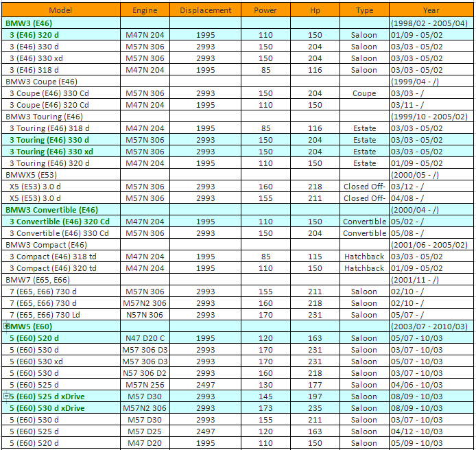The height and width of the screenshot is (450, 476).
Task: Click the year cell (1999/04 - /)
Action: (431, 82)
